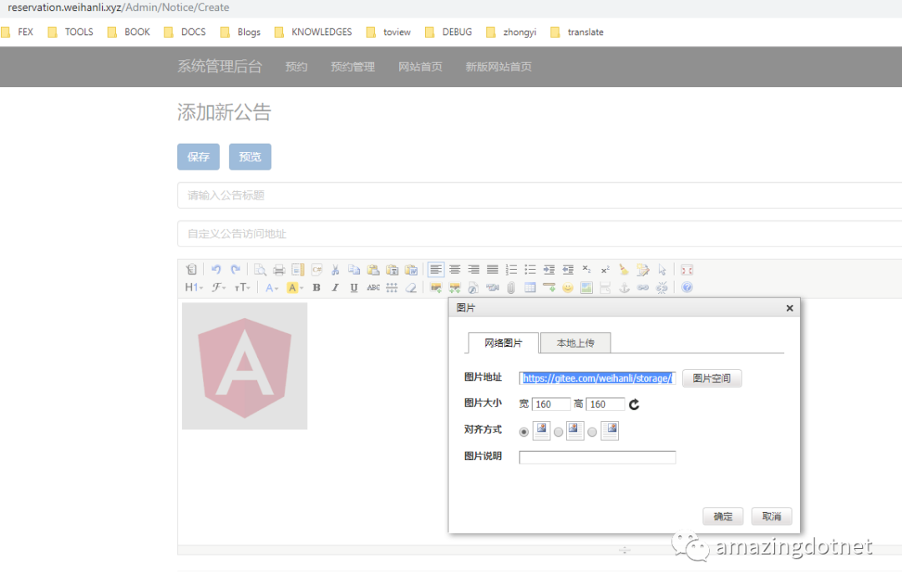Insert an anchor
902x588 pixels.
point(624,287)
